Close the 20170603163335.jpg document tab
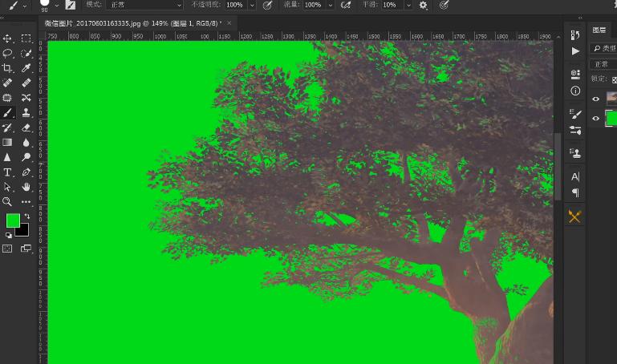617x364 pixels. pos(229,23)
